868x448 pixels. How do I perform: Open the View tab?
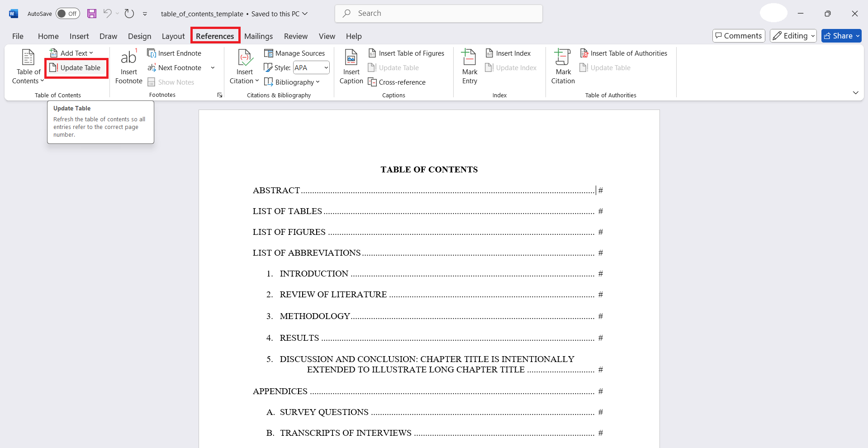[x=327, y=36]
